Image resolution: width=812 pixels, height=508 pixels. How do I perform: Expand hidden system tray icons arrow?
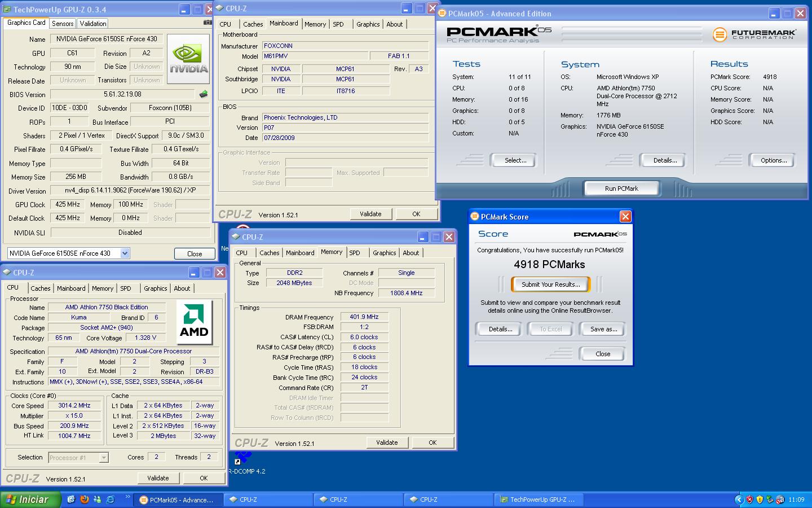pyautogui.click(x=739, y=500)
